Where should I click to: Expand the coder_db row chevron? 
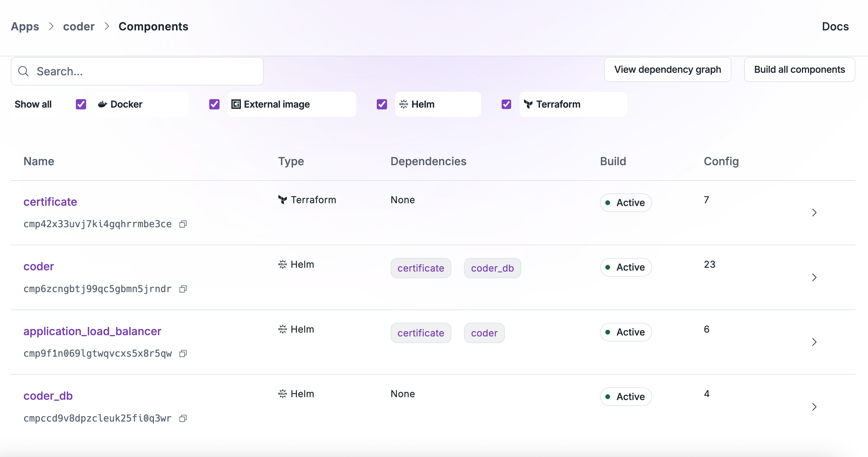tap(814, 407)
